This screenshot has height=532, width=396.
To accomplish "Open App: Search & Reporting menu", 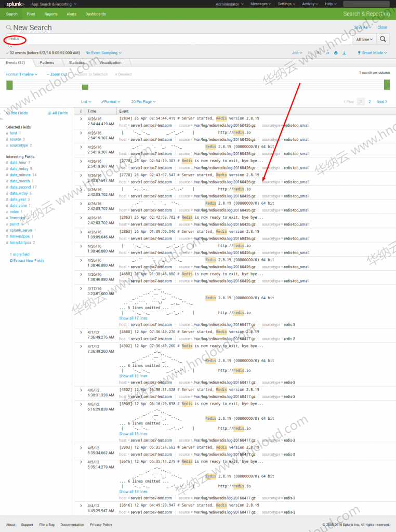I will coord(54,4).
